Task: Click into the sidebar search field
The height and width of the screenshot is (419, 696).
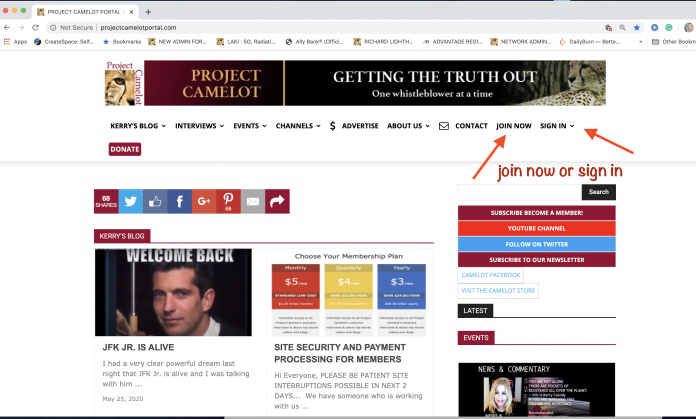Action: click(x=520, y=192)
